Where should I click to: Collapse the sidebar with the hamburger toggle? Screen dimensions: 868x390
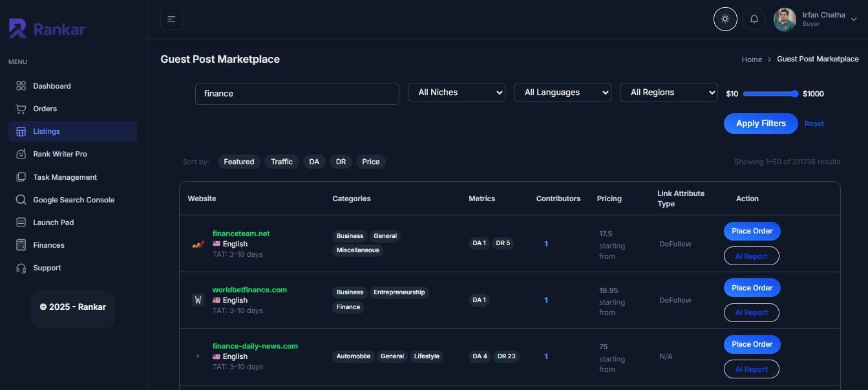pyautogui.click(x=171, y=19)
